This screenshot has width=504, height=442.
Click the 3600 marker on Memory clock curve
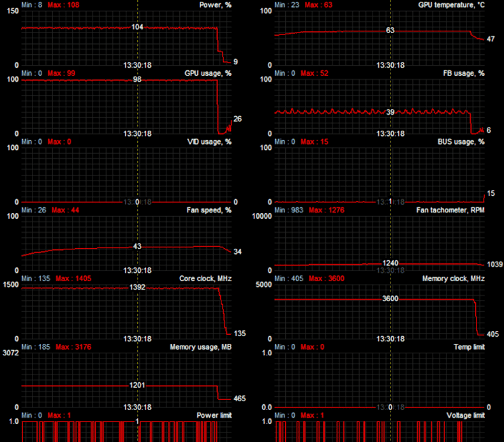[x=390, y=298]
